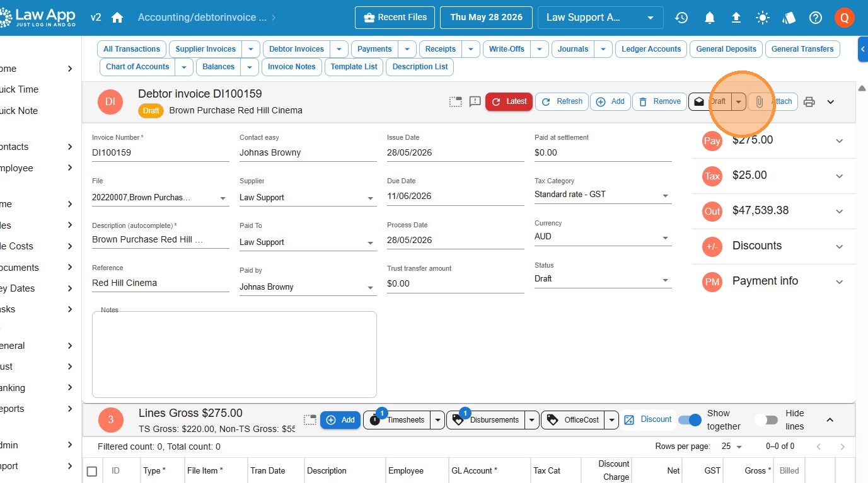
Task: Toggle the Hide lines switch
Action: (x=767, y=420)
